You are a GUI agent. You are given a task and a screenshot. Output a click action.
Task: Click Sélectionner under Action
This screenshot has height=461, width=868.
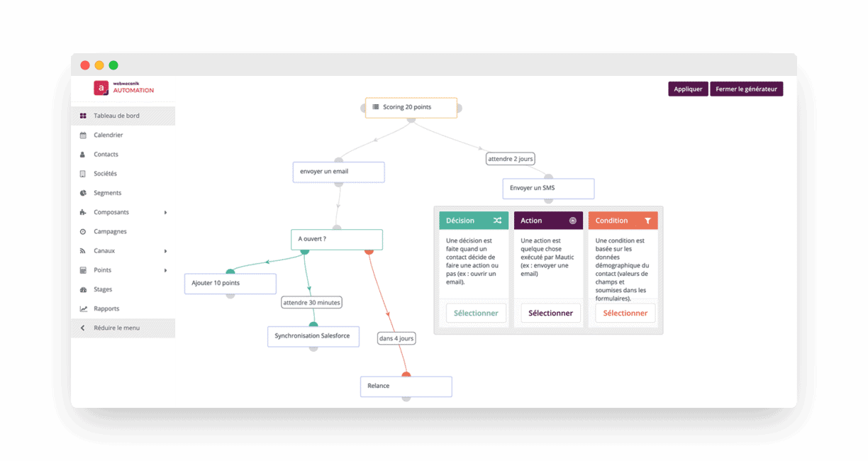tap(550, 313)
